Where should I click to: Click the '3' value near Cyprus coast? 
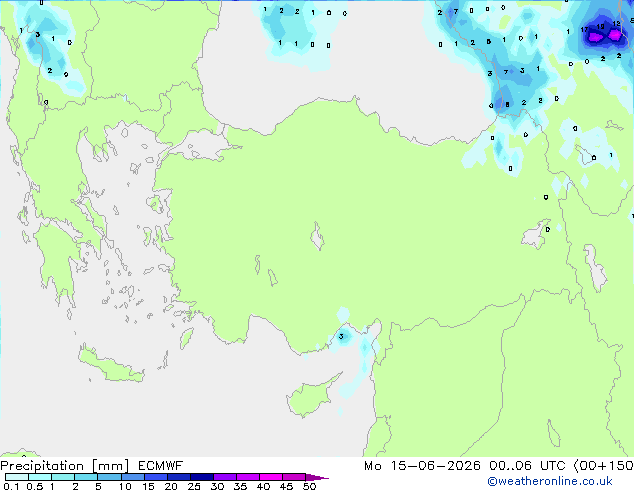click(x=341, y=336)
